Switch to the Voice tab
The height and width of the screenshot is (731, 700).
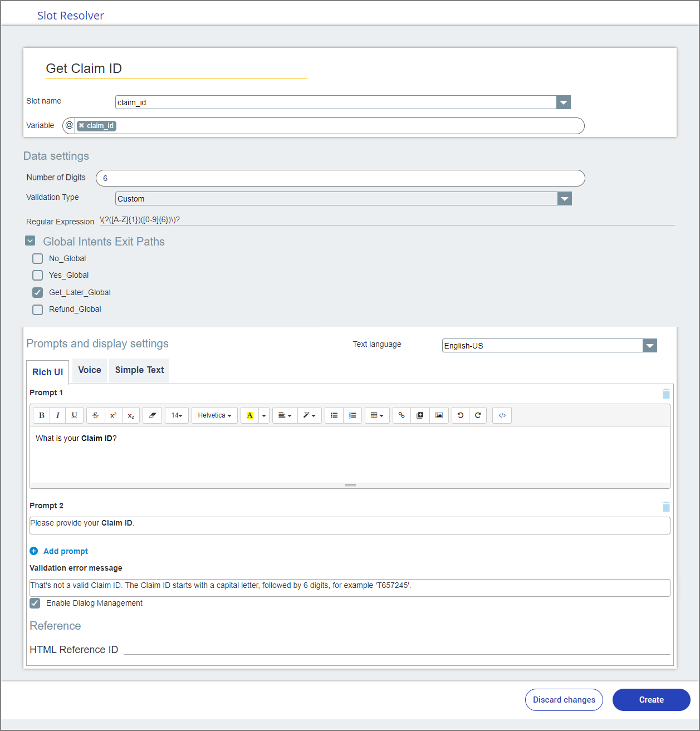(90, 370)
